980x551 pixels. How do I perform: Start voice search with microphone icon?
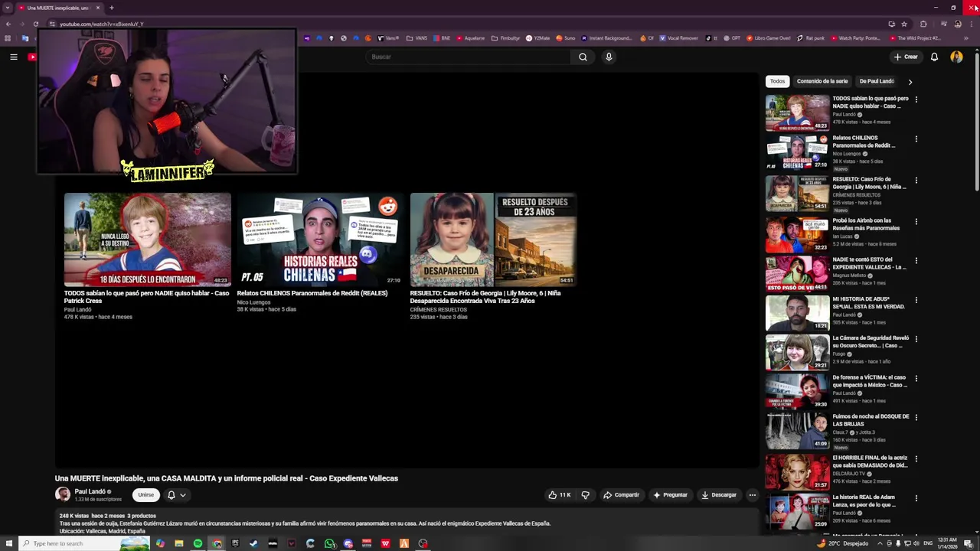coord(609,57)
